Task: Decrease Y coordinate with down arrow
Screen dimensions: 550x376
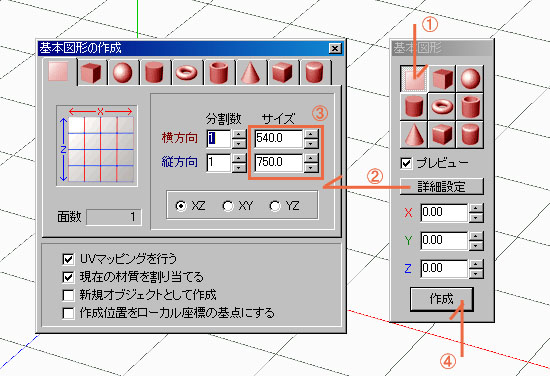Action: 476,246
